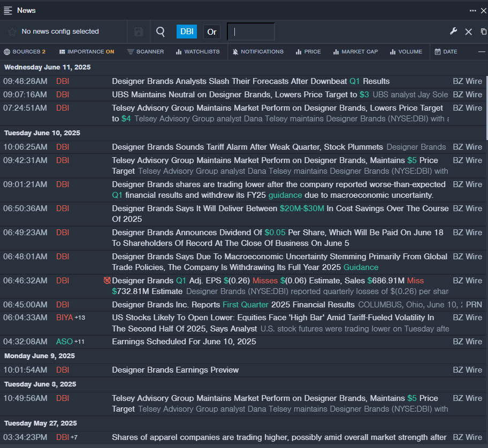This screenshot has height=448, width=488.
Task: Favorite the news config with the star
Action: tap(12, 32)
